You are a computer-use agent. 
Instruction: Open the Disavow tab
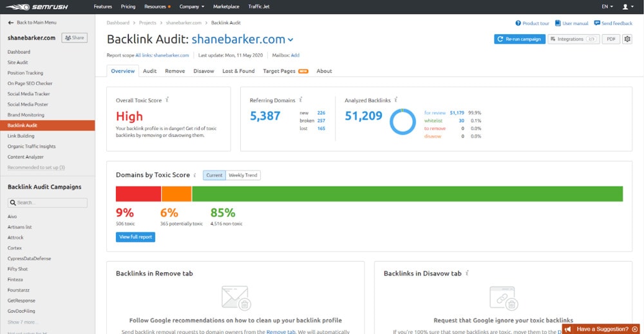(204, 71)
